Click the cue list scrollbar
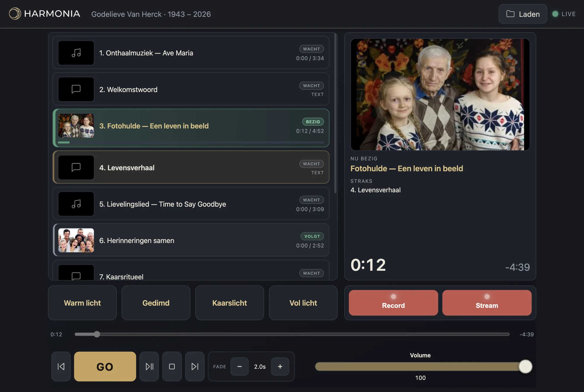 coord(336,114)
